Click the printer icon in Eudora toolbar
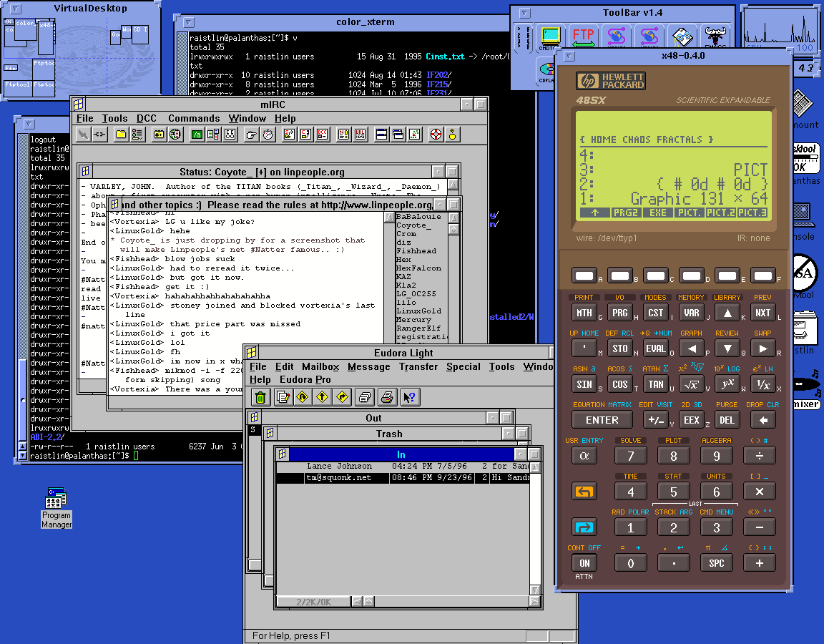 pyautogui.click(x=387, y=397)
